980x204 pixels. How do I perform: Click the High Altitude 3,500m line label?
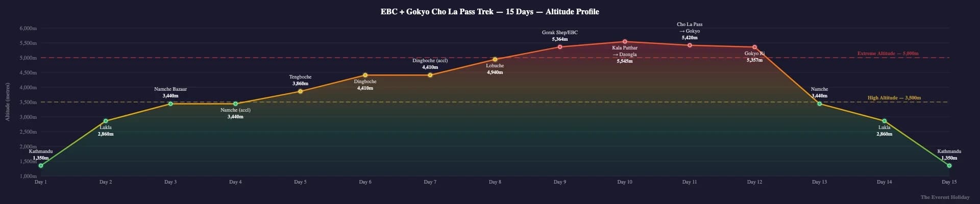(x=894, y=98)
